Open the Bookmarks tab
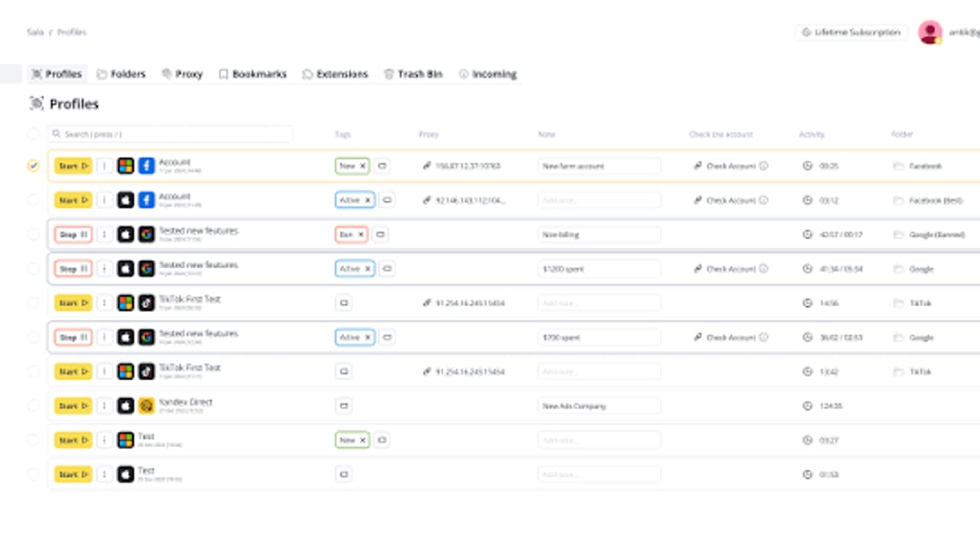This screenshot has height=551, width=980. 252,74
